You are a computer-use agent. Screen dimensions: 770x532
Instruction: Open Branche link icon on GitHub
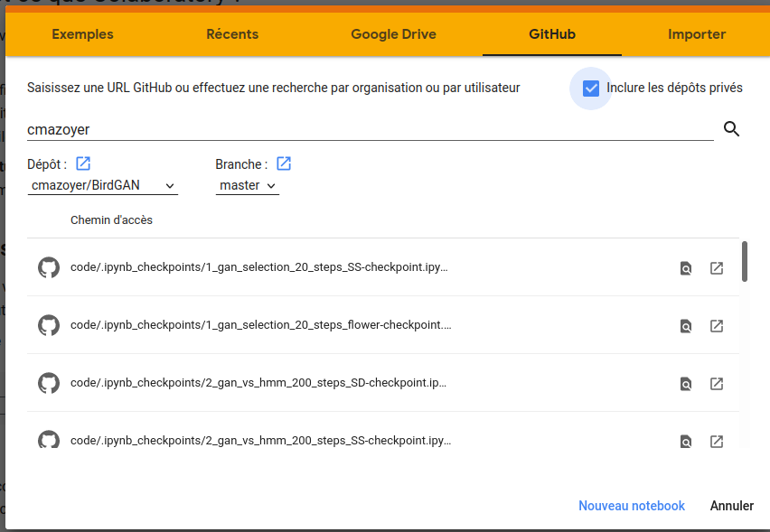(284, 163)
